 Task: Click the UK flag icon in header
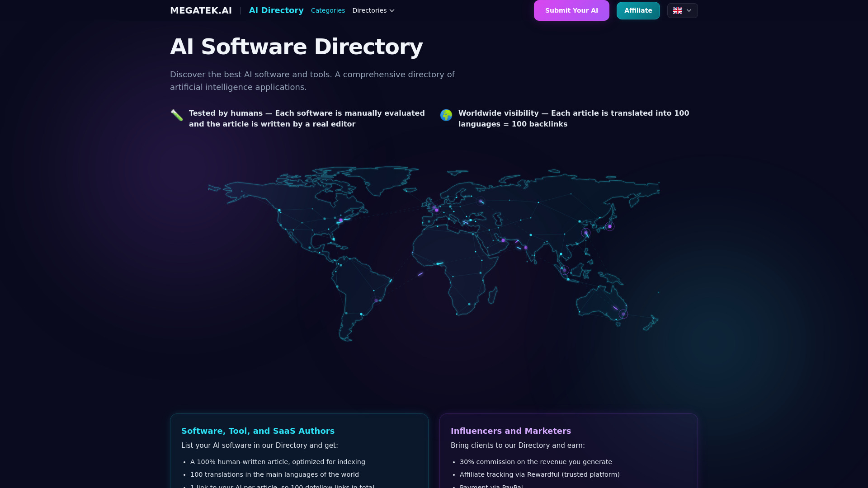677,10
